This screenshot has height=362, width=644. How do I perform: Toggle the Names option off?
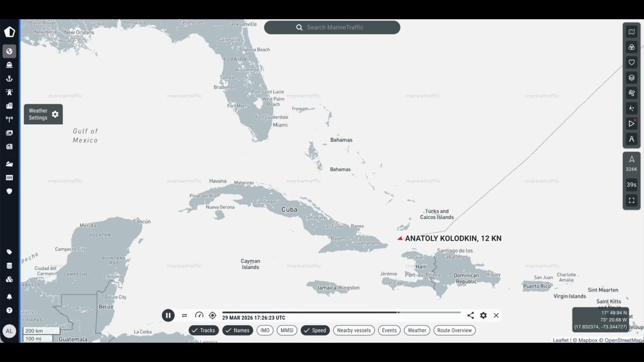click(237, 330)
